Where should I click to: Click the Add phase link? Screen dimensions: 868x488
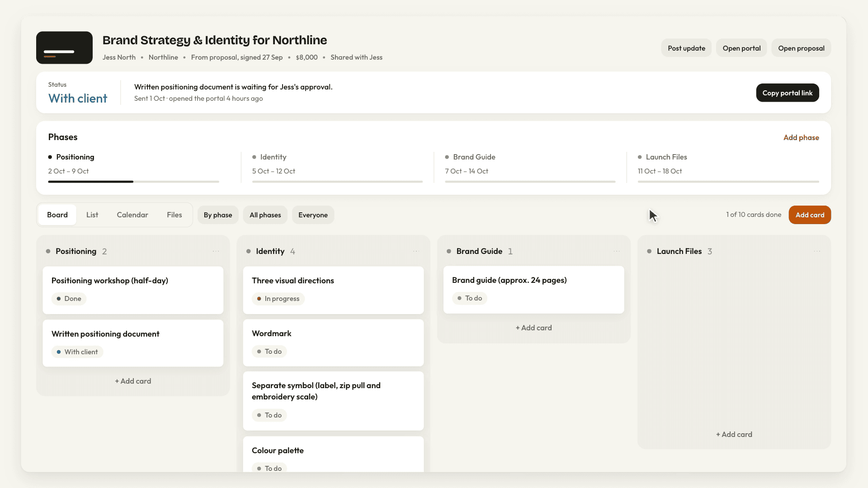[x=801, y=137]
